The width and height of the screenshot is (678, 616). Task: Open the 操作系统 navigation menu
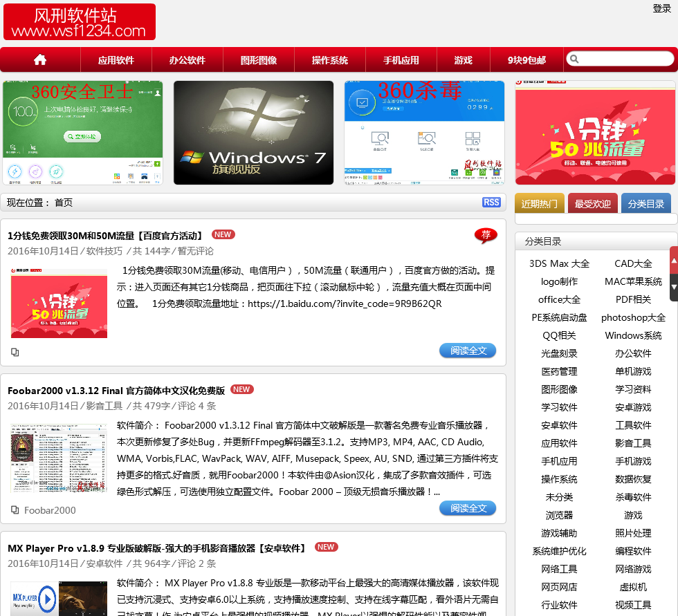(330, 60)
